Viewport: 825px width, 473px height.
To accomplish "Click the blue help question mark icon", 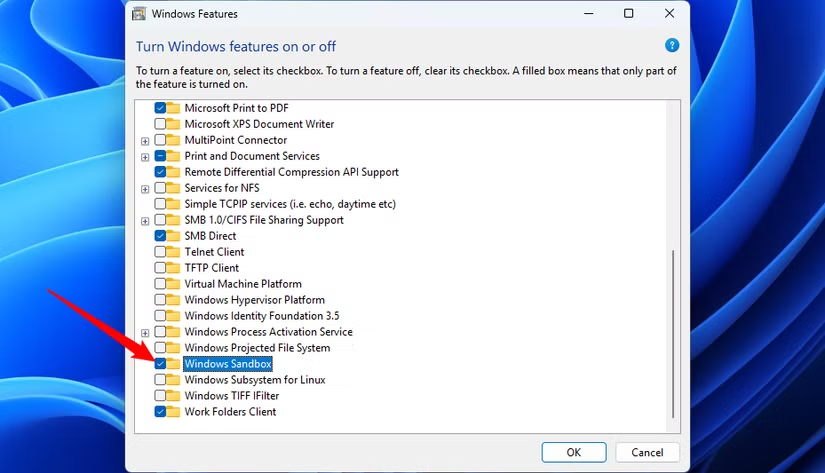I will click(x=672, y=46).
